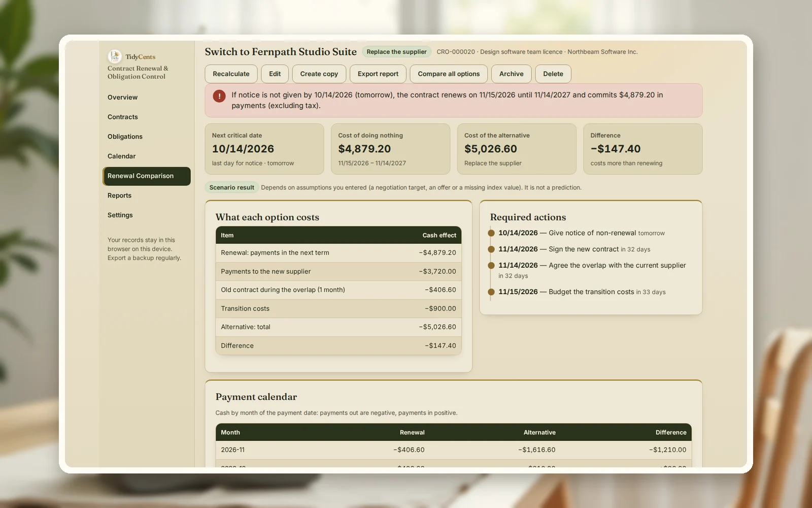812x508 pixels.
Task: Click the Edit button
Action: click(275, 74)
